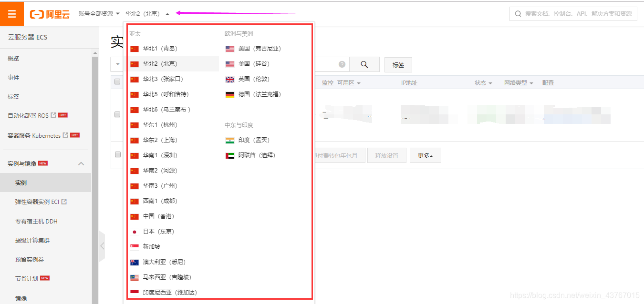Click magnifier icon in top search box
This screenshot has height=304, width=644.
[x=518, y=14]
